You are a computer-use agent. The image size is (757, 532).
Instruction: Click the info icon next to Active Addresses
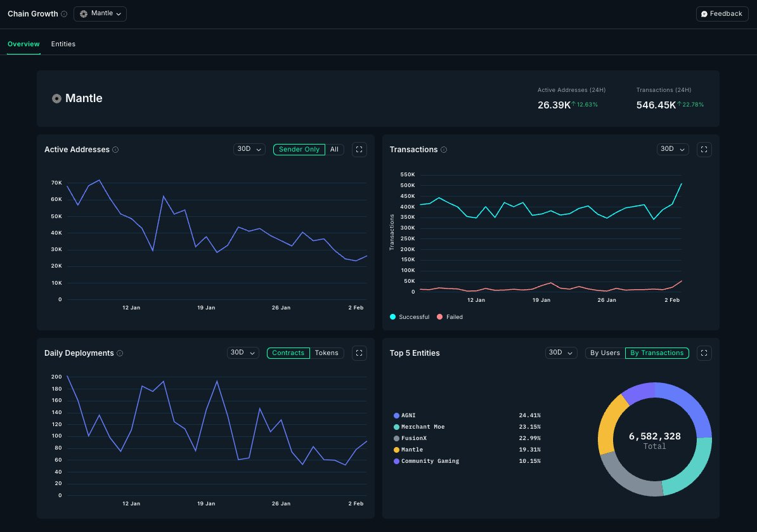[115, 150]
